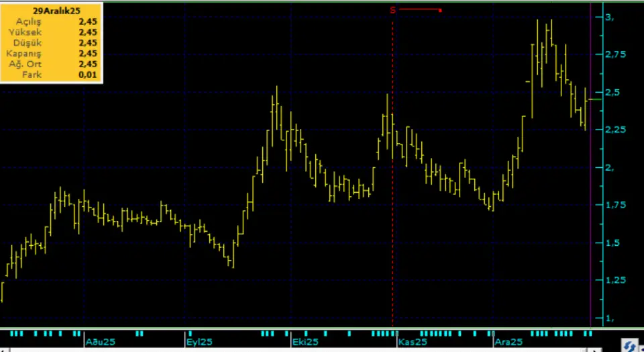Click the scrollbar right arrow button

point(594,349)
